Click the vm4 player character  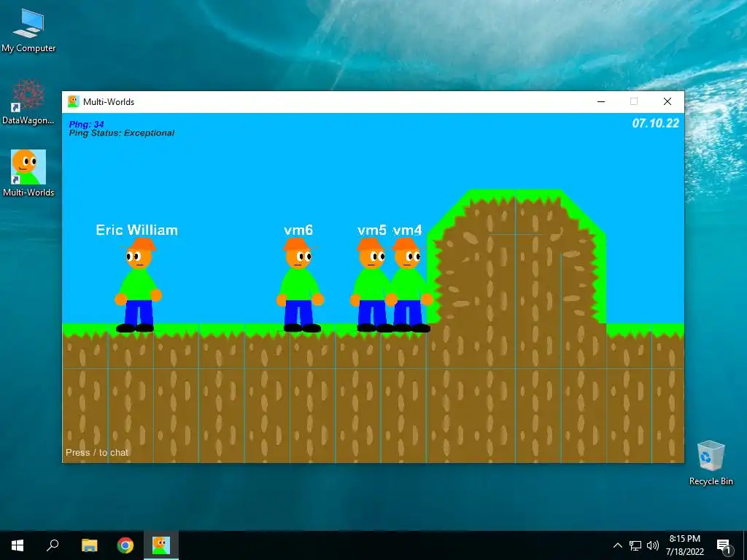[410, 285]
